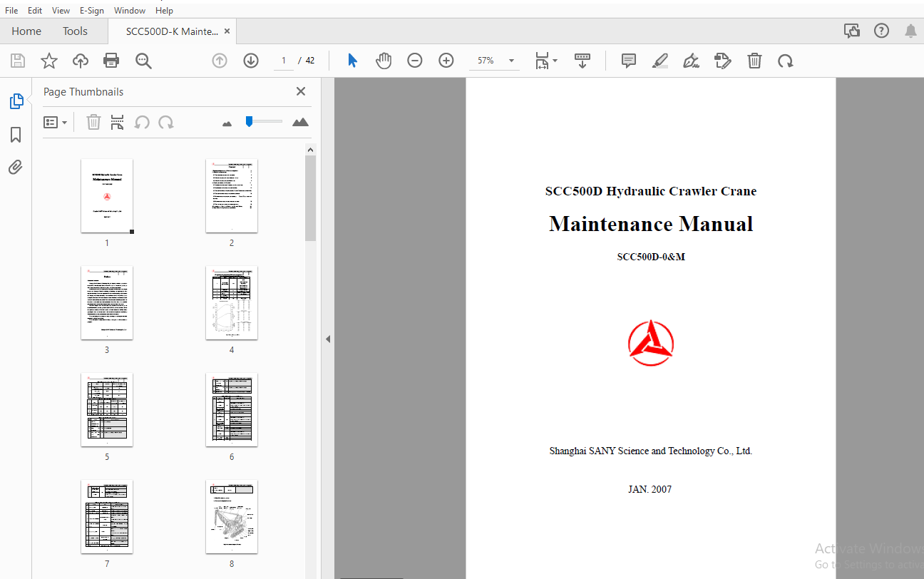Open the Sign document pen tool
The width and height of the screenshot is (924, 579).
pyautogui.click(x=691, y=61)
